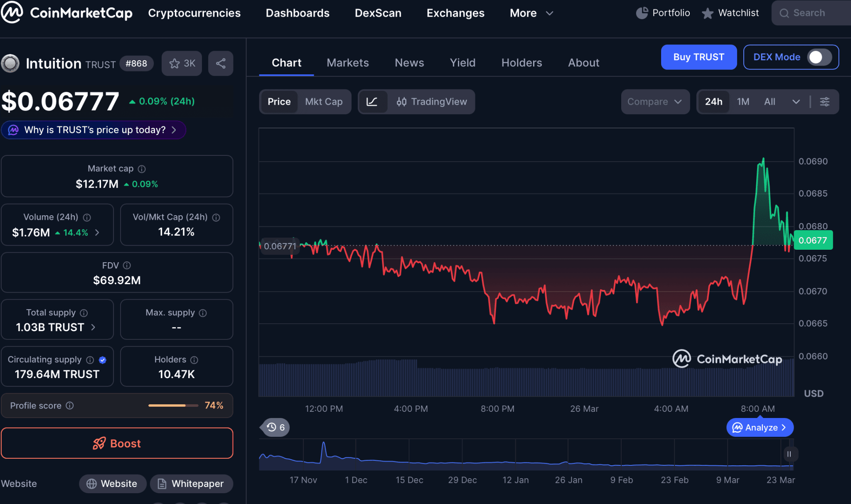Open the price history snapshot marked 6
Screen dimensions: 851x504
(x=274, y=427)
